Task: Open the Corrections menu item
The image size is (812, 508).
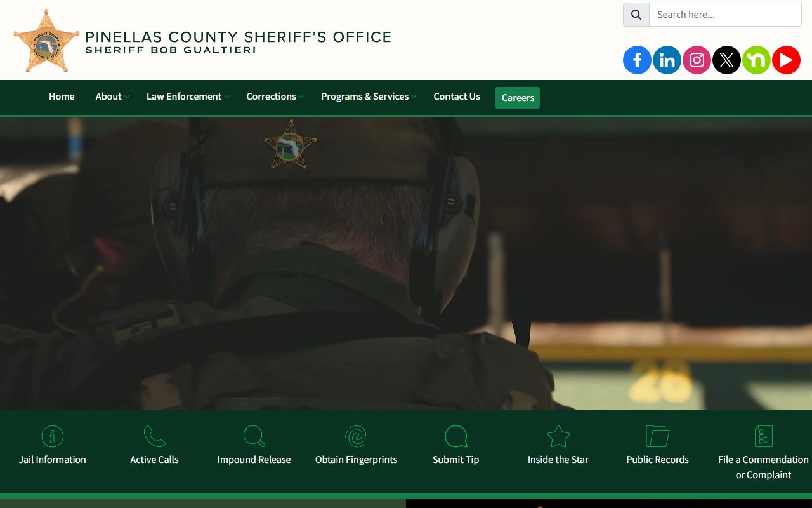Action: (271, 97)
